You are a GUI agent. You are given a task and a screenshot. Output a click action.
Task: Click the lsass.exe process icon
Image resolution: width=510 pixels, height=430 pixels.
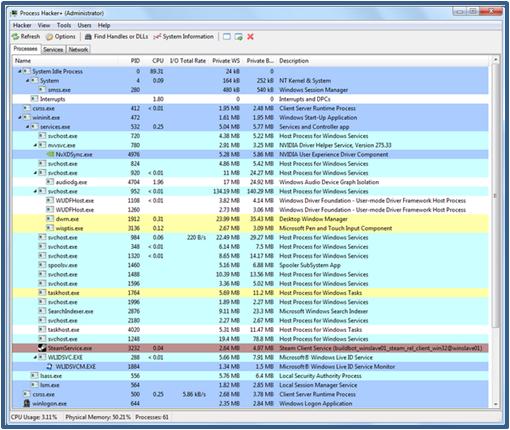click(x=34, y=376)
